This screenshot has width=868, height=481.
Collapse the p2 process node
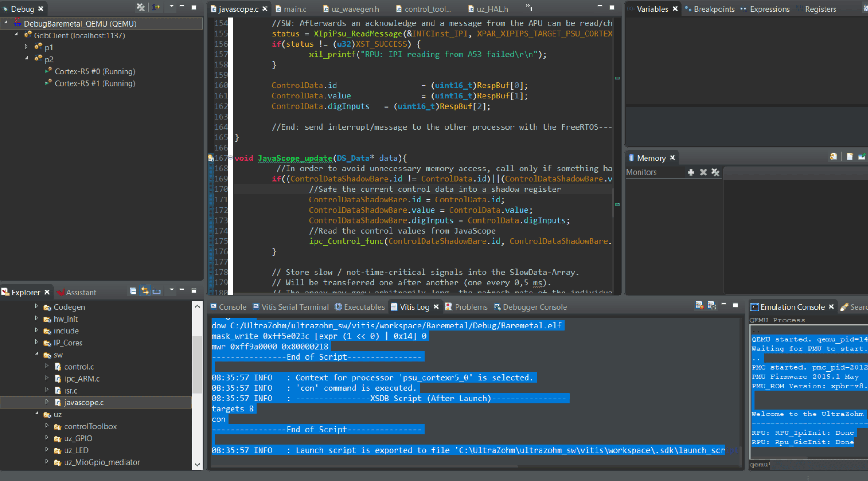26,58
